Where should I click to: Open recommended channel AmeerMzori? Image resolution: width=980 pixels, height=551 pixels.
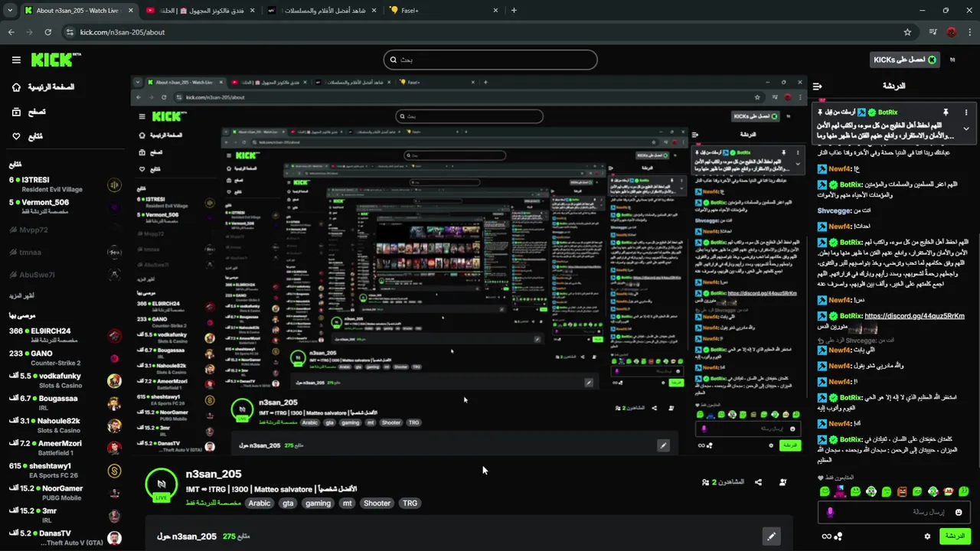65,448
